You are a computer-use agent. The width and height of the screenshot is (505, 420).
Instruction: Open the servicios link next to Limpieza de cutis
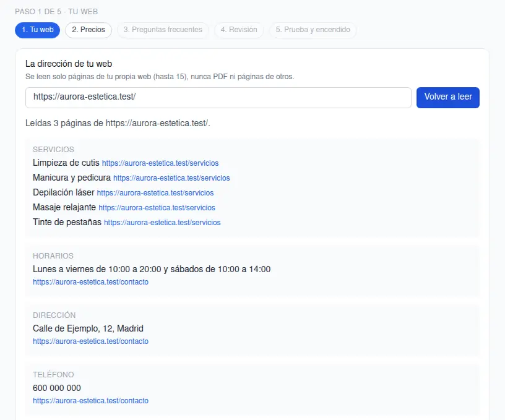160,163
